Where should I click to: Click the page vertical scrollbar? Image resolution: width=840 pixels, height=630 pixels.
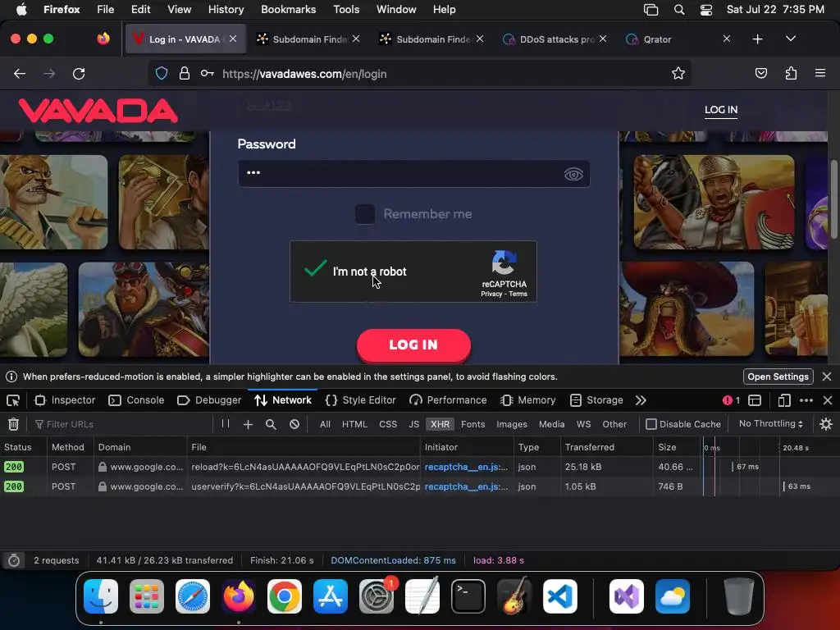point(834,199)
